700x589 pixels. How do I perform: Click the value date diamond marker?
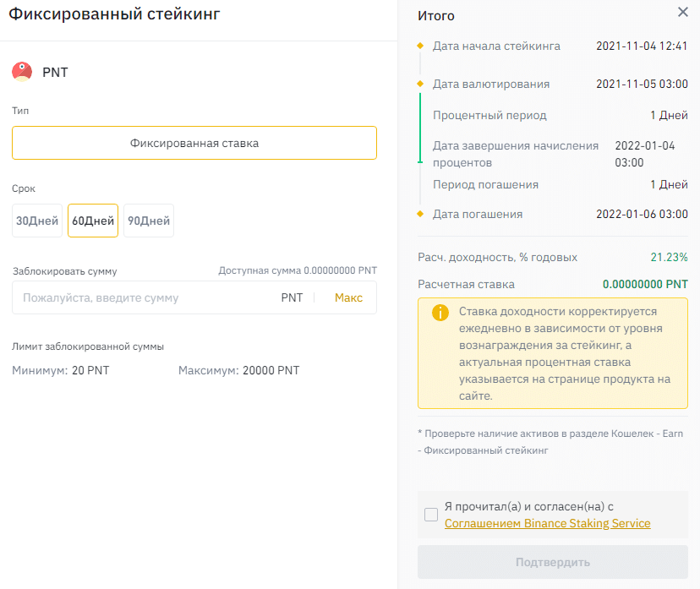[x=420, y=84]
